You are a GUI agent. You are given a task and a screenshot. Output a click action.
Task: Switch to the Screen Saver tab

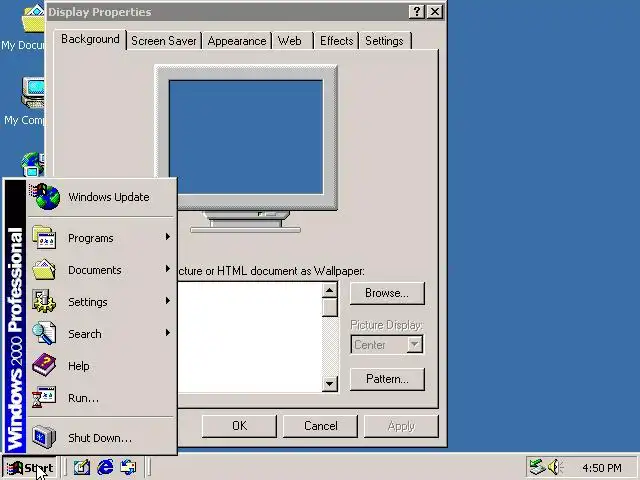click(164, 41)
